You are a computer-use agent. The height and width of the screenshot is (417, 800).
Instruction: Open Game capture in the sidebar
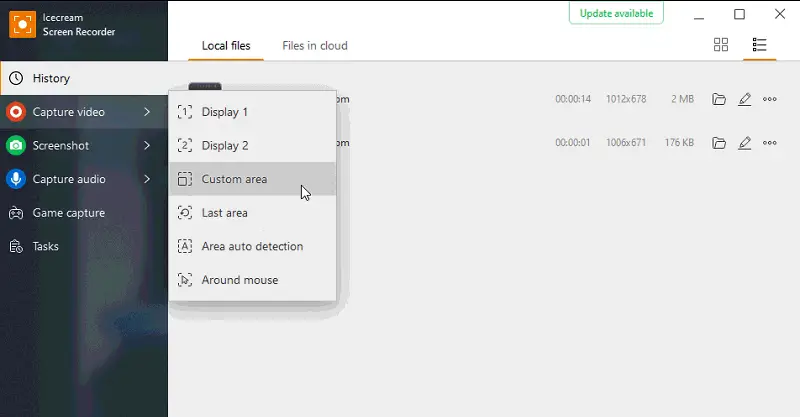point(84,213)
